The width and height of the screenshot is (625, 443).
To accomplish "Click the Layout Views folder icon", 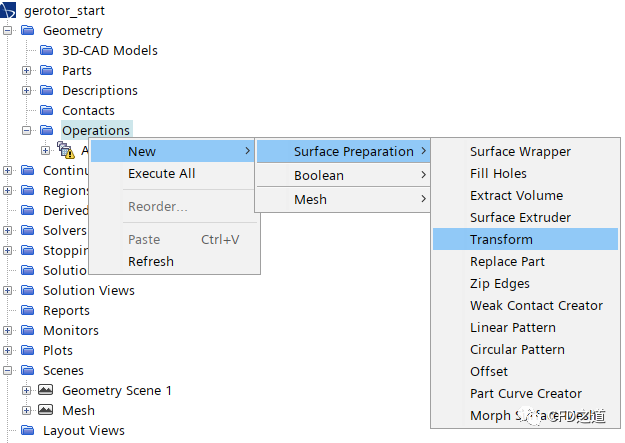I will 27,430.
